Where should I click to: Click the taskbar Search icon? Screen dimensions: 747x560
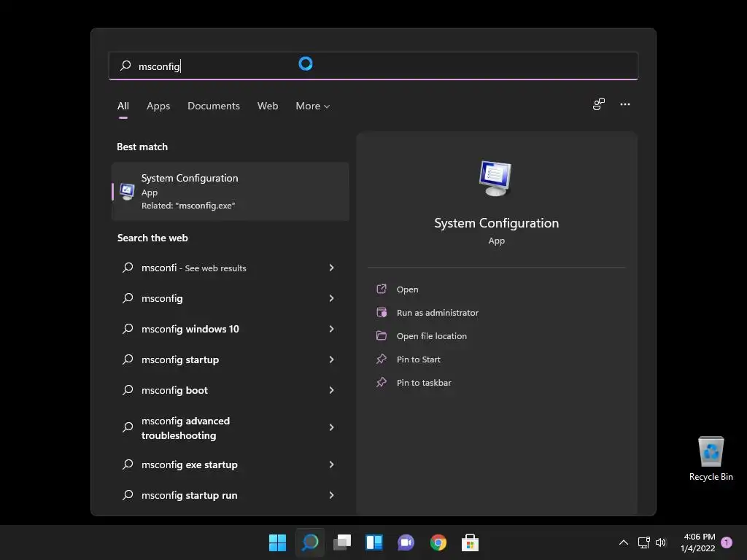coord(309,542)
